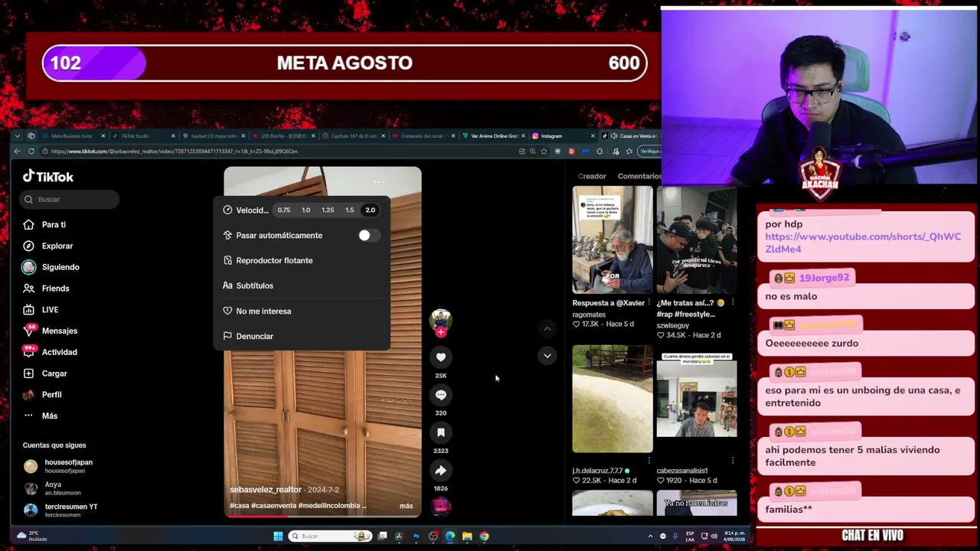Open options for the Respuesta a @Xavier video
Screen dimensions: 980x551
[x=649, y=303]
